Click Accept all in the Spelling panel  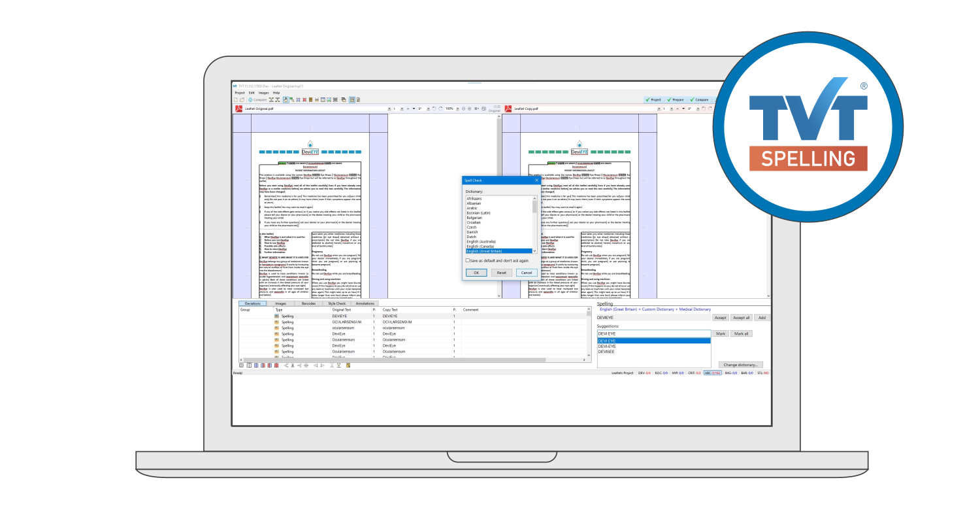coord(741,318)
